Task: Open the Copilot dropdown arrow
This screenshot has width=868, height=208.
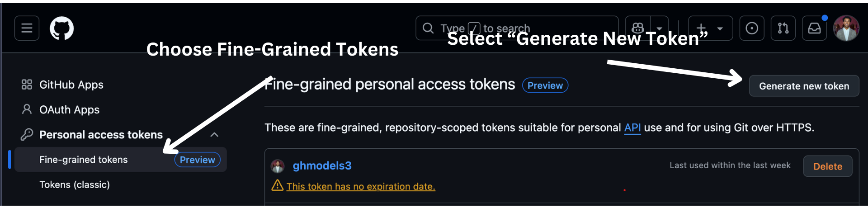Action: pos(659,28)
